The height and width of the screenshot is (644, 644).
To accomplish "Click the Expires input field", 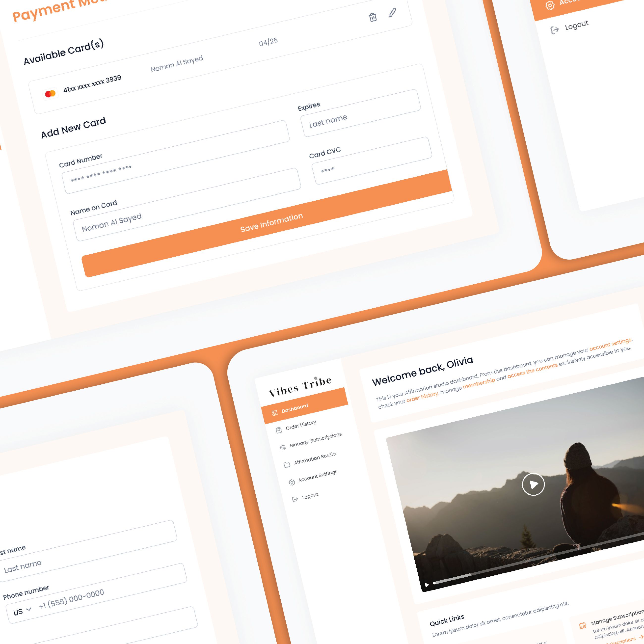I will (x=360, y=113).
